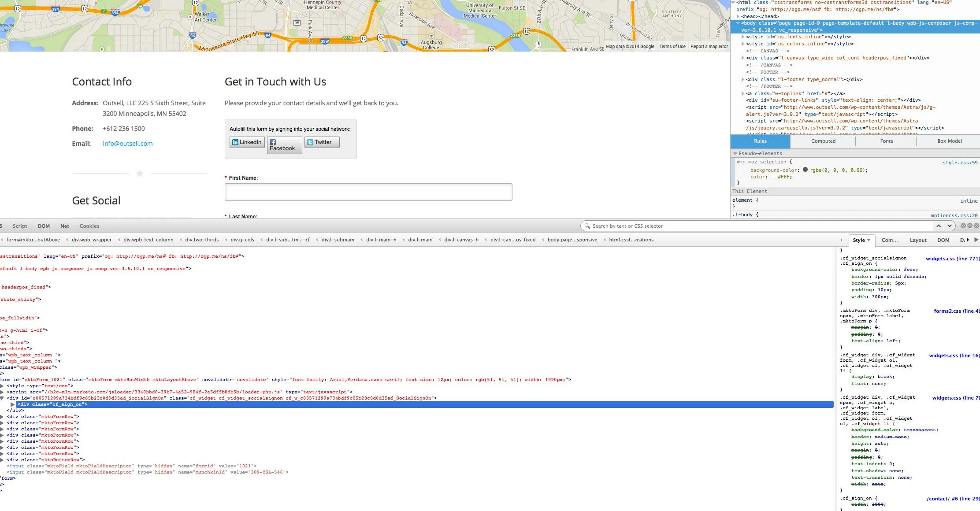Expand the mktoButtonRow div node
This screenshot has width=980, height=511.
coord(2,460)
